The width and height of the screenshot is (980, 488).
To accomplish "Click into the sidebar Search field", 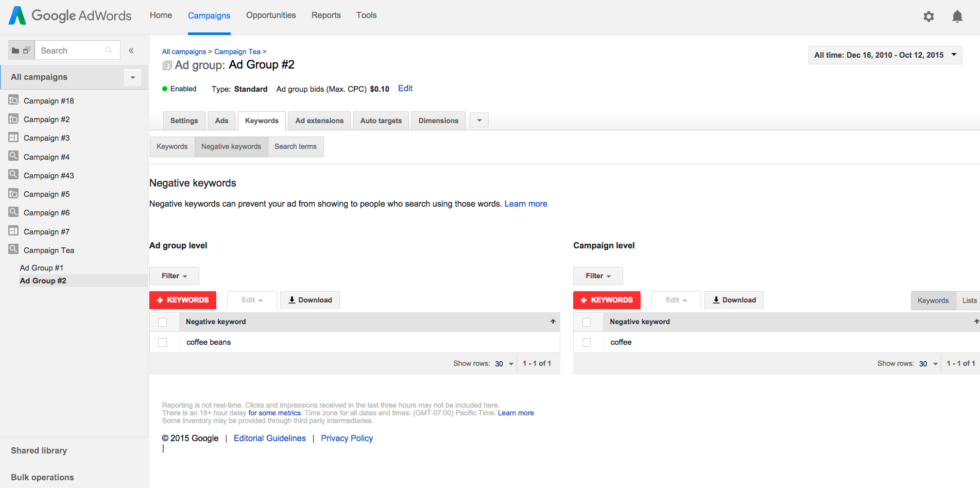I will (72, 51).
